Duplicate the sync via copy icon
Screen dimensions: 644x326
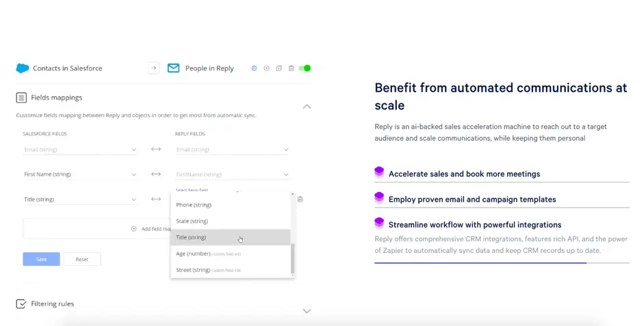click(x=279, y=68)
